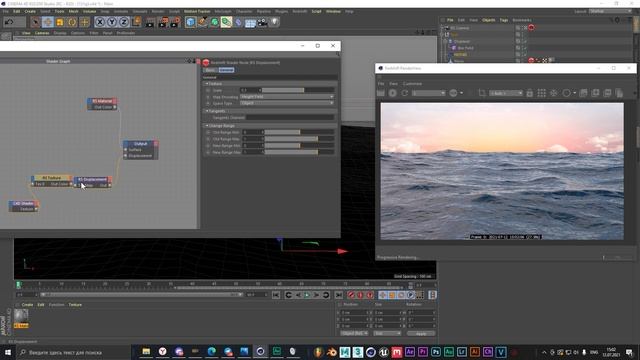Open the Volume menu
This screenshot has height=360, width=640.
coord(89,11)
